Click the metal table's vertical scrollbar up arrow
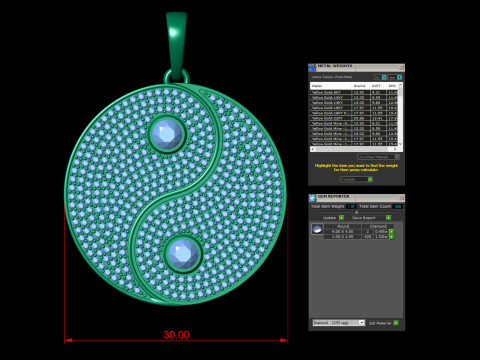This screenshot has height=360, width=480. coord(400,85)
